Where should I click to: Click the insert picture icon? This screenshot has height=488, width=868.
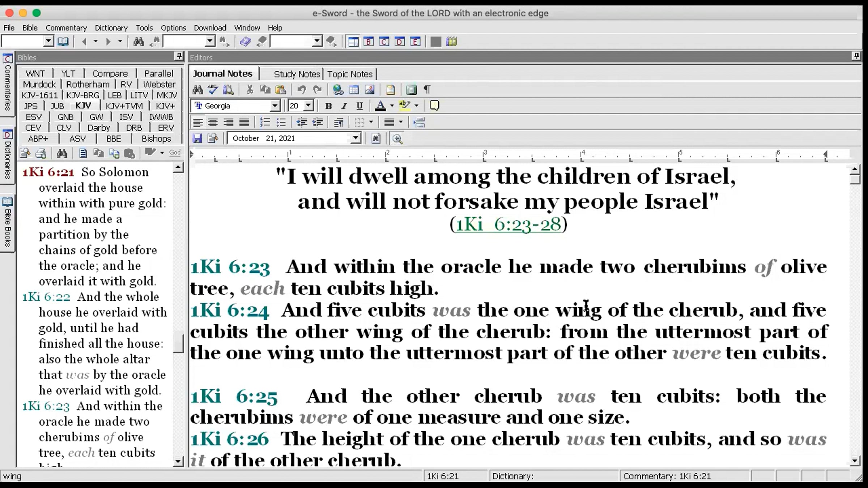tap(370, 89)
